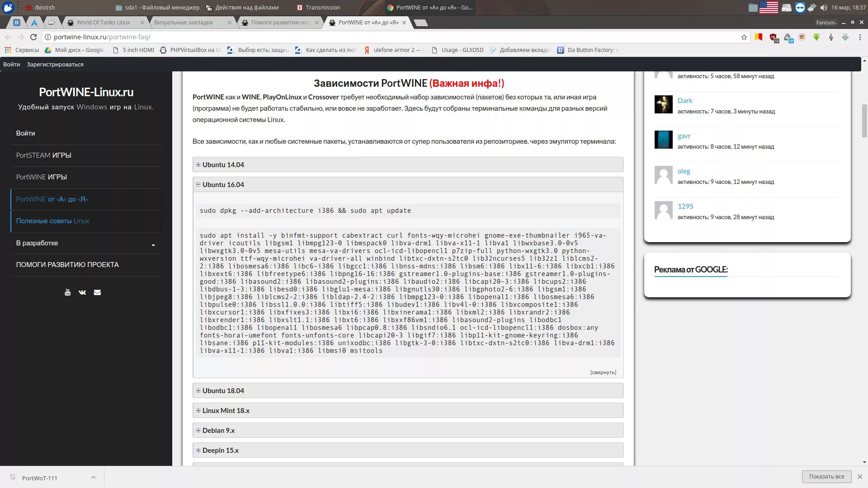Open the YouTube icon in sidebar
The image size is (868, 488).
click(x=67, y=292)
